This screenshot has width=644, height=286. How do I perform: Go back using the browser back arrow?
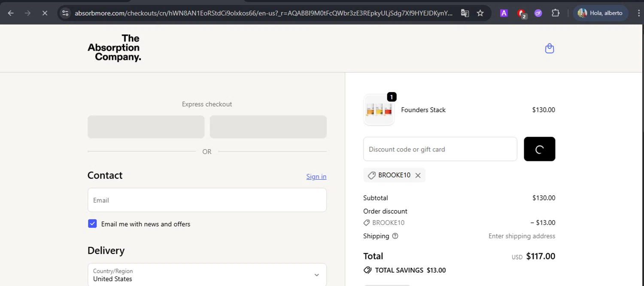point(11,13)
